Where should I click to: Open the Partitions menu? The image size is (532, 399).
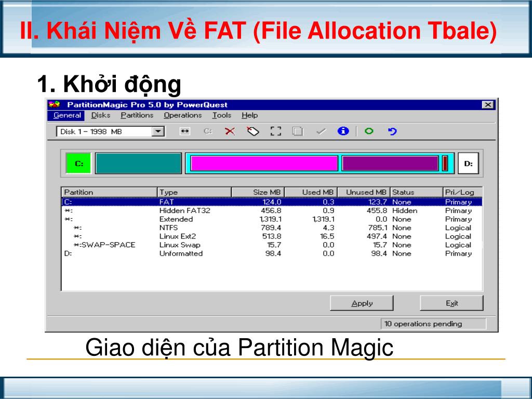137,115
